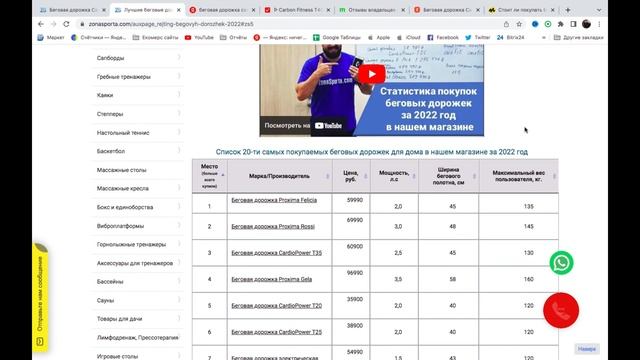Open the Степперы category
The image size is (640, 360).
pyautogui.click(x=110, y=114)
